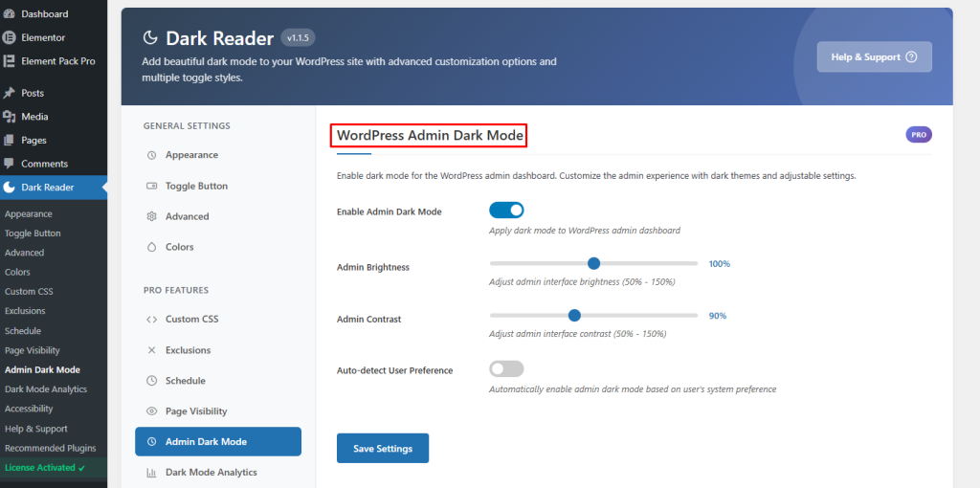This screenshot has width=980, height=488.
Task: Open Dark Mode Analytics submenu link
Action: coord(46,389)
